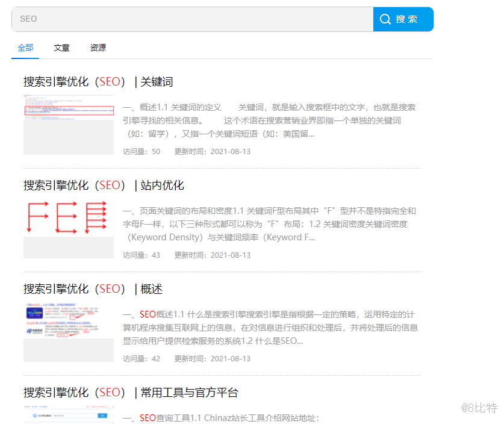Select the 全部 tab

click(25, 47)
